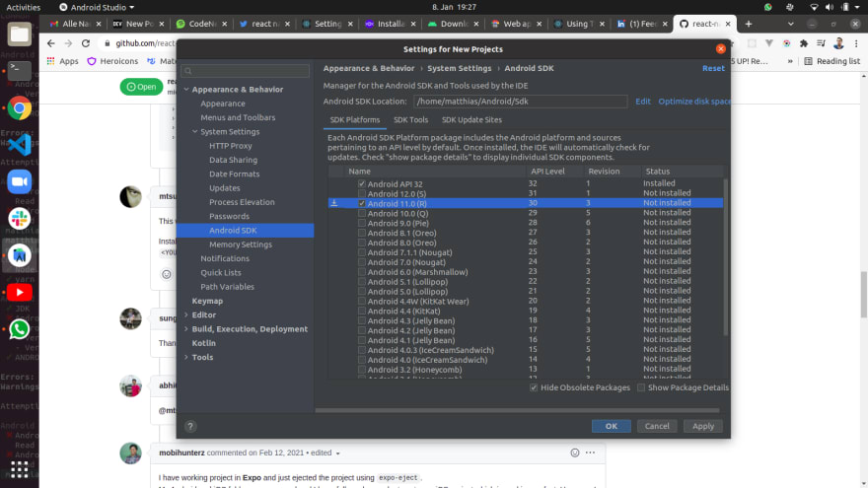Open a new Chrome tab
Viewport: 868px width, 488px height.
(x=749, y=24)
